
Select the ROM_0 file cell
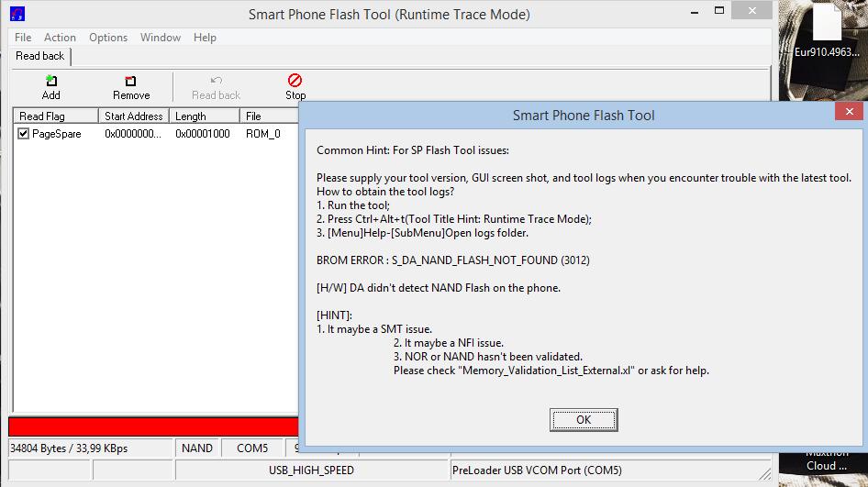(x=263, y=133)
